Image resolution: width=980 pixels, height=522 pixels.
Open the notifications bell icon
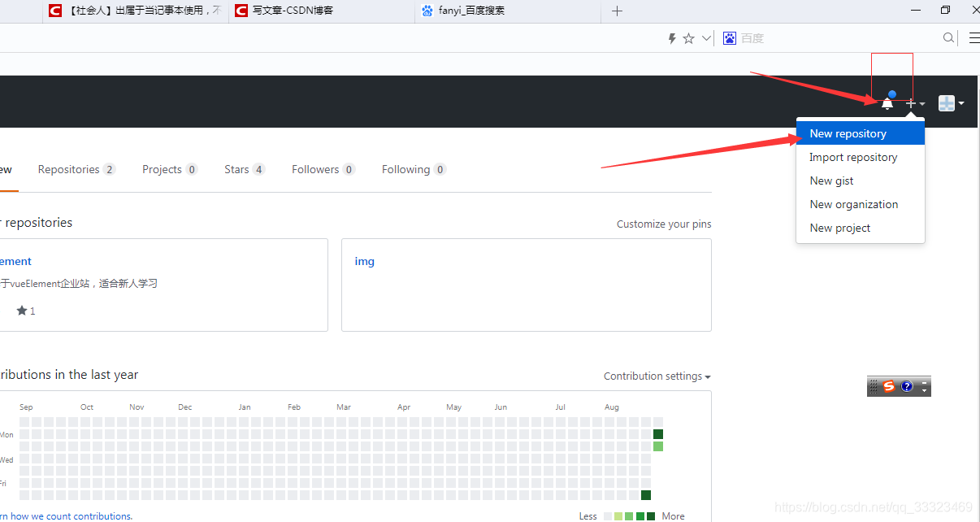click(887, 103)
